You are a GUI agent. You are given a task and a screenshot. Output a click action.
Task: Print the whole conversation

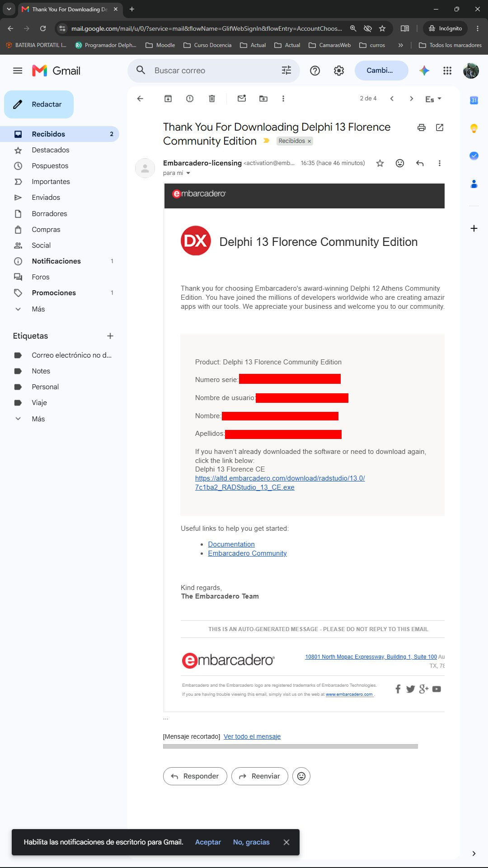click(x=422, y=127)
